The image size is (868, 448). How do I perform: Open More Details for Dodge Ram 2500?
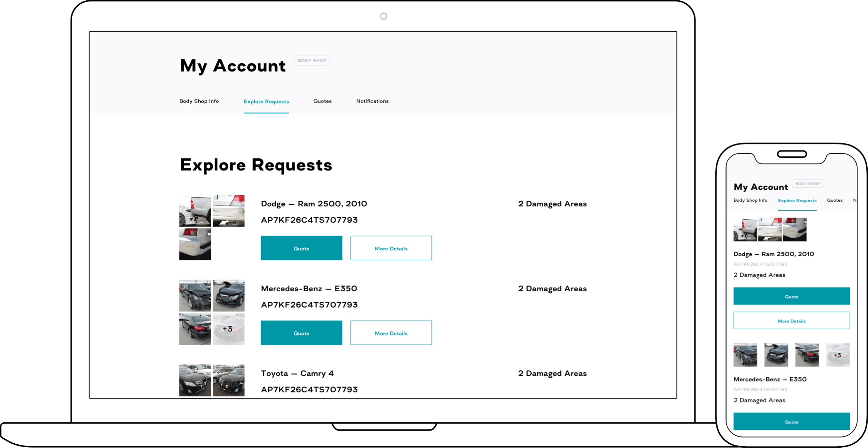click(391, 248)
